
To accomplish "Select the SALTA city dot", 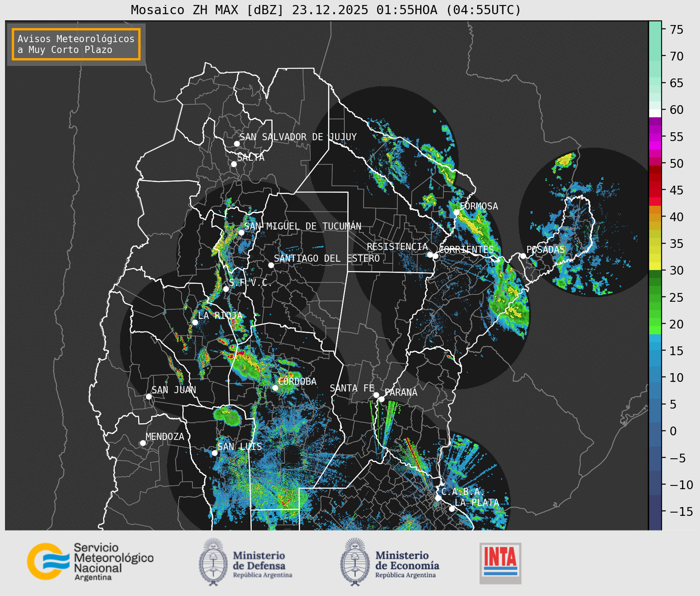I will (x=234, y=164).
